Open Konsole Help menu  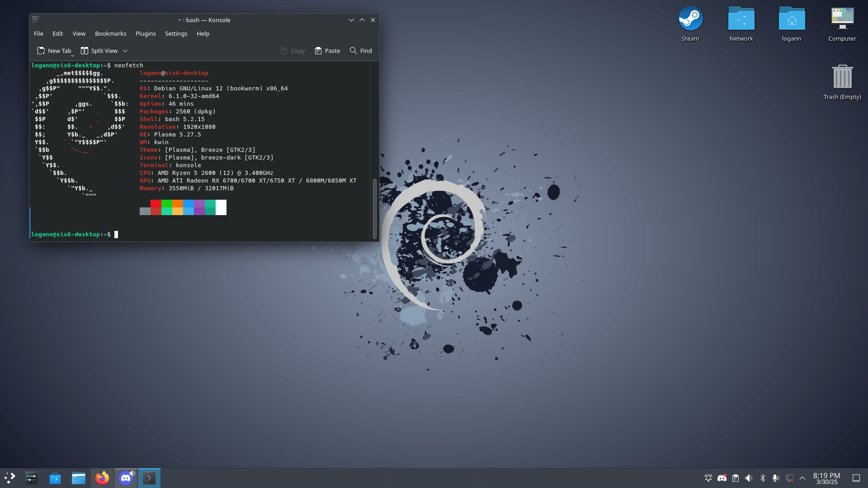(203, 33)
